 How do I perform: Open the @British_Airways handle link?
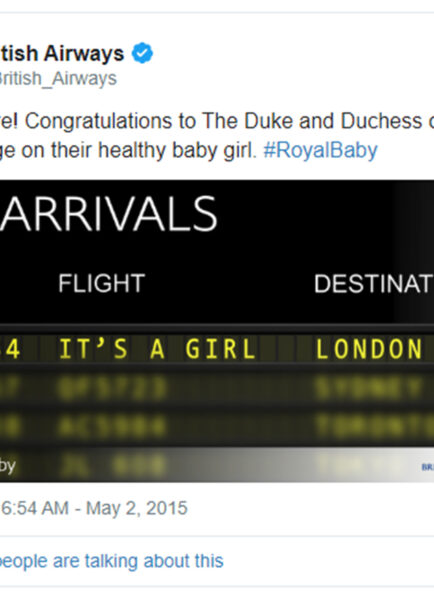pyautogui.click(x=58, y=79)
